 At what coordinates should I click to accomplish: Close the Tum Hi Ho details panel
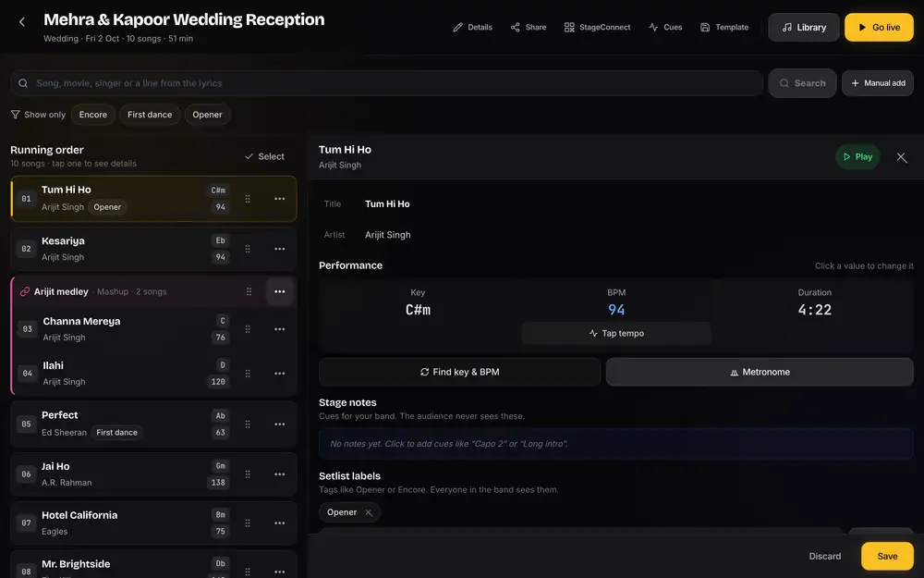[901, 157]
